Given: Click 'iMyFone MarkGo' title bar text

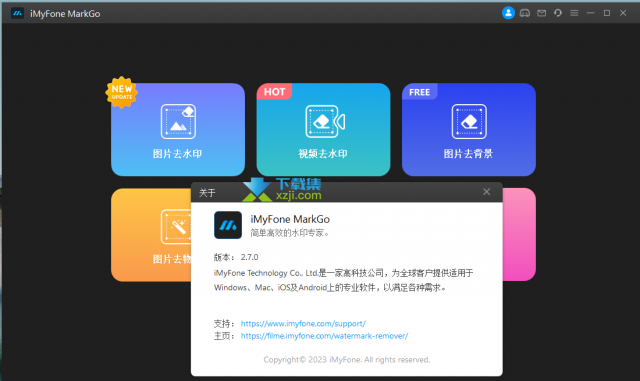Looking at the screenshot, I should coord(65,14).
